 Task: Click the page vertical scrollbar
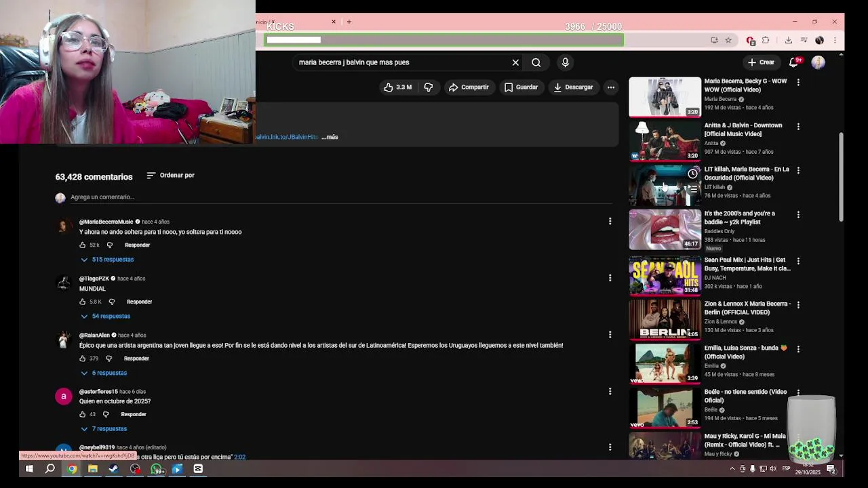842,176
